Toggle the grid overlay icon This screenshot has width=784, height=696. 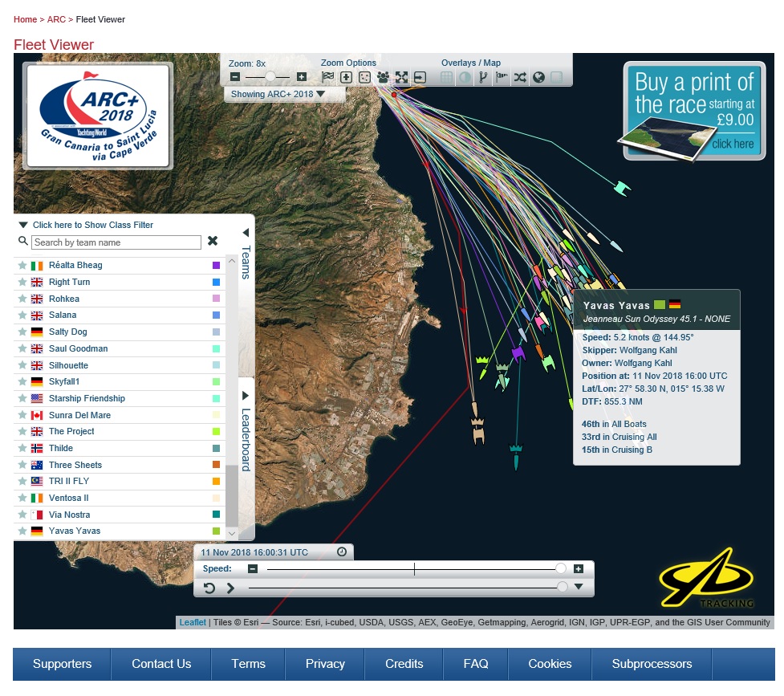click(x=446, y=77)
